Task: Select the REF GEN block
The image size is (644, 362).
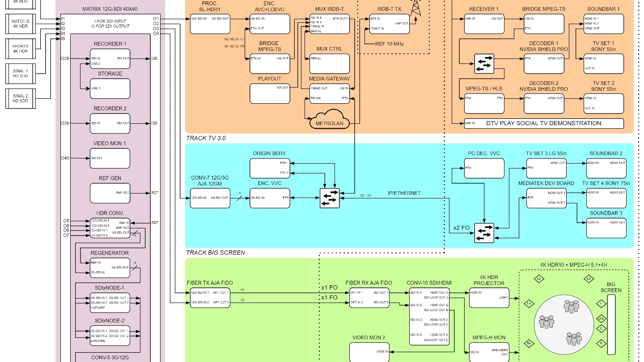Action: pos(110,193)
